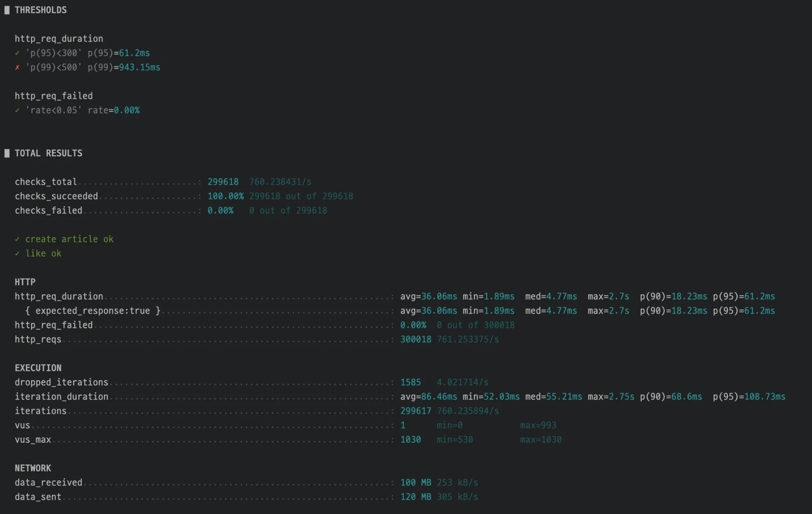Click the THRESHOLDS heading text
This screenshot has height=514, width=812.
pos(40,10)
